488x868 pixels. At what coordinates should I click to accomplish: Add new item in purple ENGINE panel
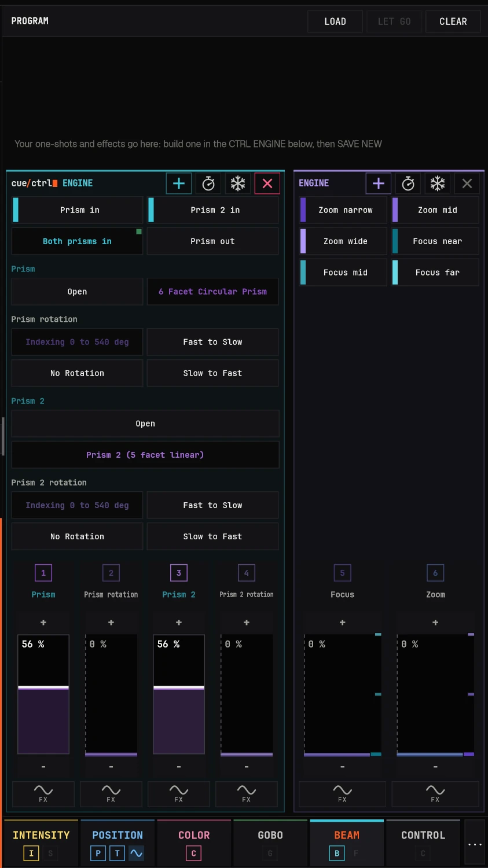tap(379, 183)
